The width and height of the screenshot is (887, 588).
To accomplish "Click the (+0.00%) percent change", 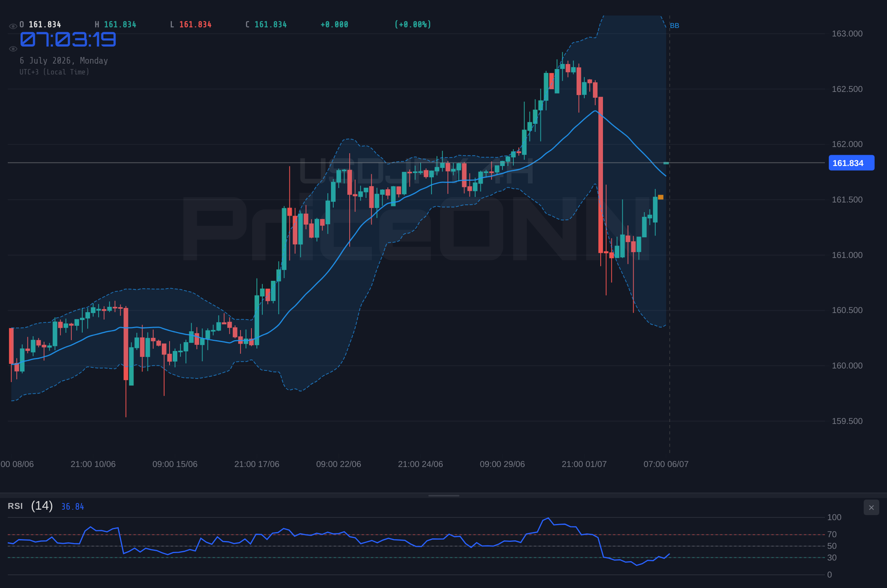I will coord(412,24).
